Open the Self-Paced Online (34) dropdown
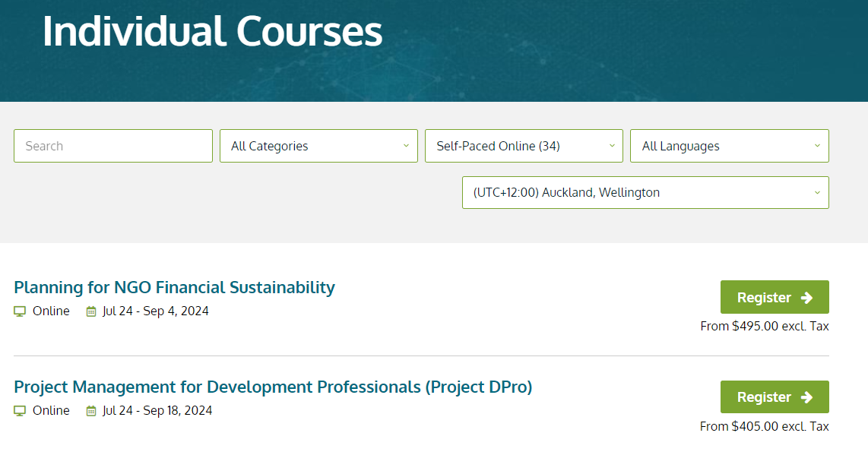 pos(524,146)
